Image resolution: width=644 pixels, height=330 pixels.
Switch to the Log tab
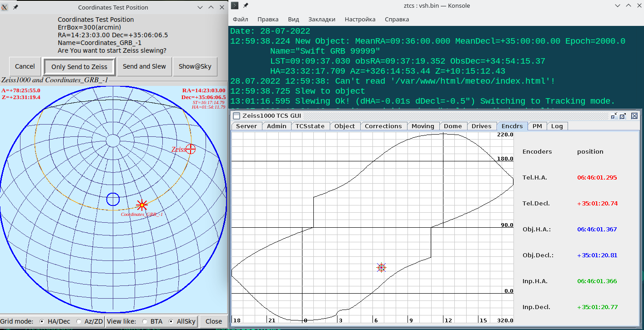557,126
